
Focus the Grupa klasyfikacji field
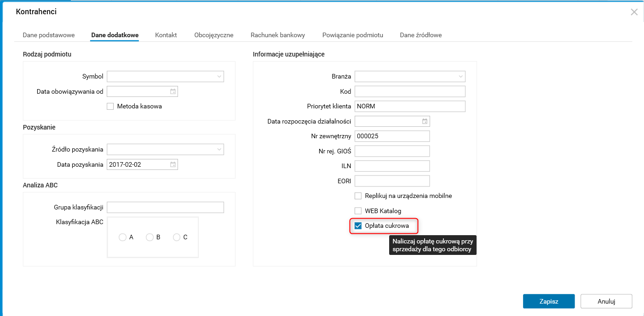165,207
